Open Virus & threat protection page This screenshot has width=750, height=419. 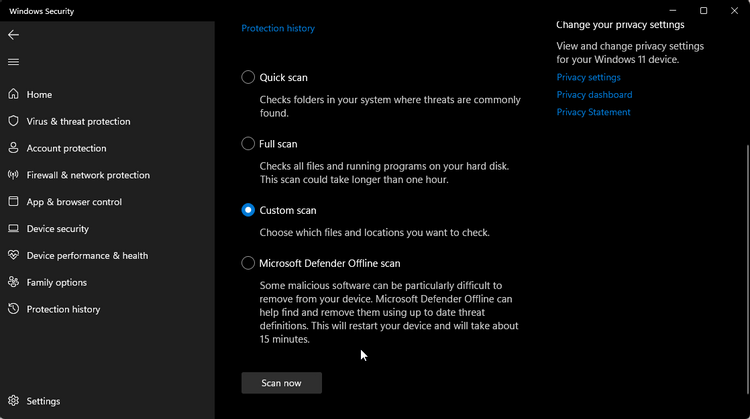[x=78, y=121]
